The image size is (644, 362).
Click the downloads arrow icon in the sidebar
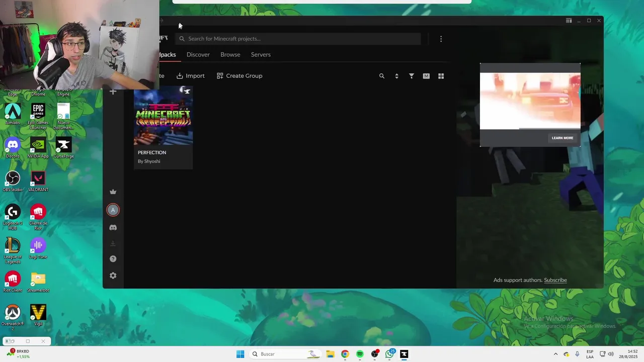click(113, 243)
